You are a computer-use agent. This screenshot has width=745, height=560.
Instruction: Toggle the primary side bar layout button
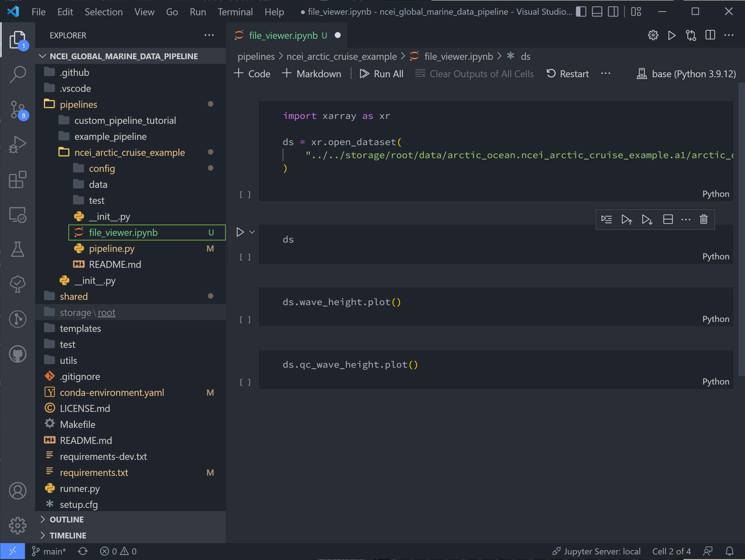pos(581,12)
